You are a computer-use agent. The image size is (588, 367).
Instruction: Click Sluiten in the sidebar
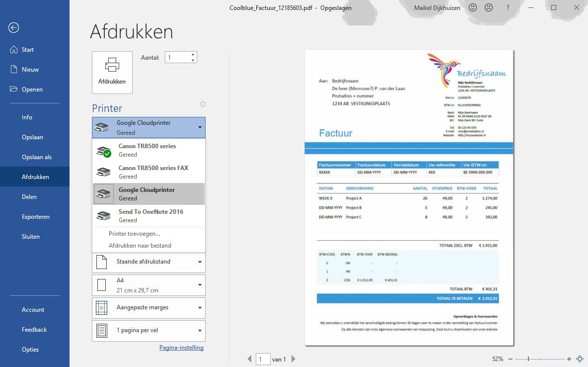[x=34, y=237]
